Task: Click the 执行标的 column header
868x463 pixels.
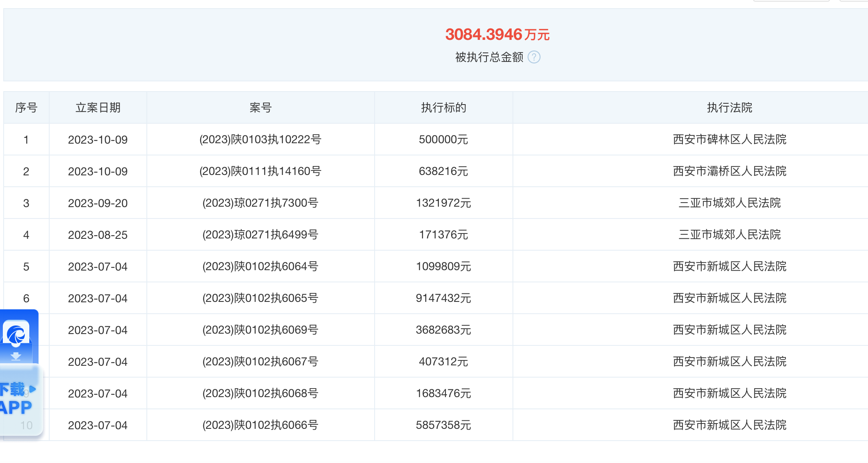Action: click(443, 108)
